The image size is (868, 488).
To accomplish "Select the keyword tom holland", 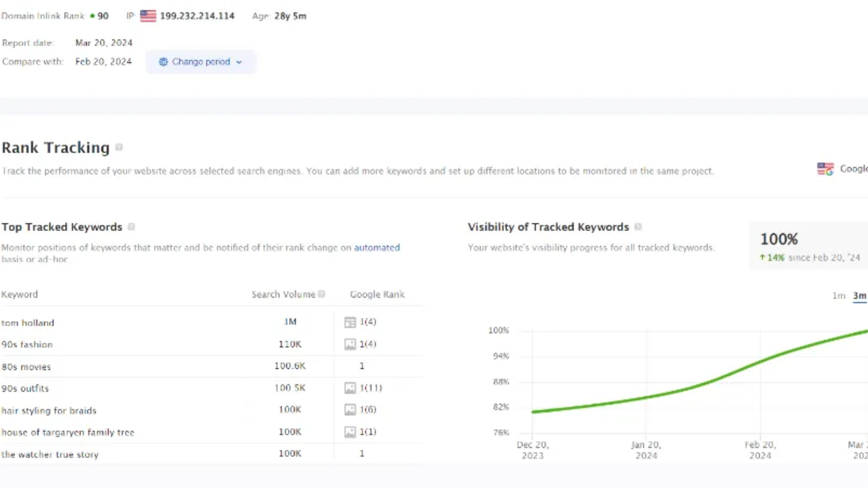I will click(28, 323).
